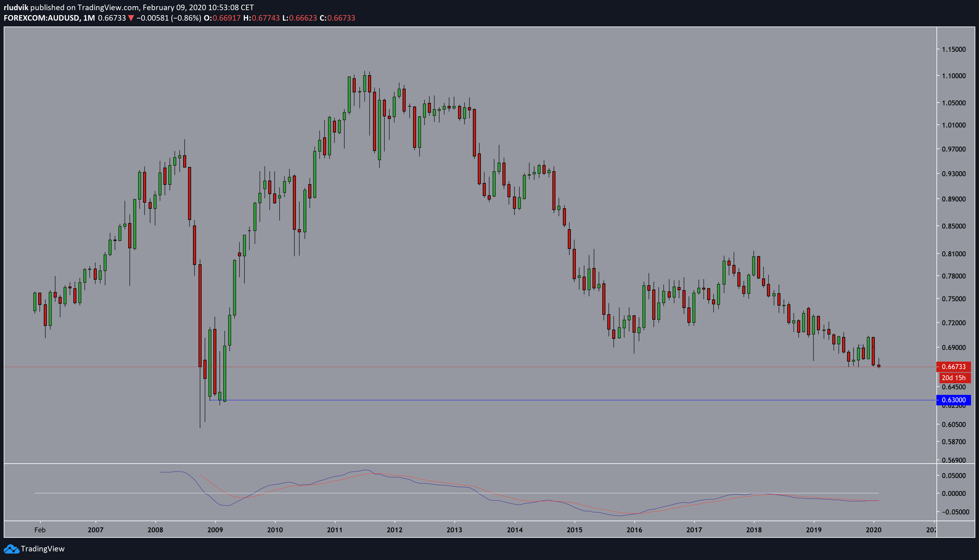Click the 0.78000 price axis label
979x560 pixels.
tap(954, 276)
